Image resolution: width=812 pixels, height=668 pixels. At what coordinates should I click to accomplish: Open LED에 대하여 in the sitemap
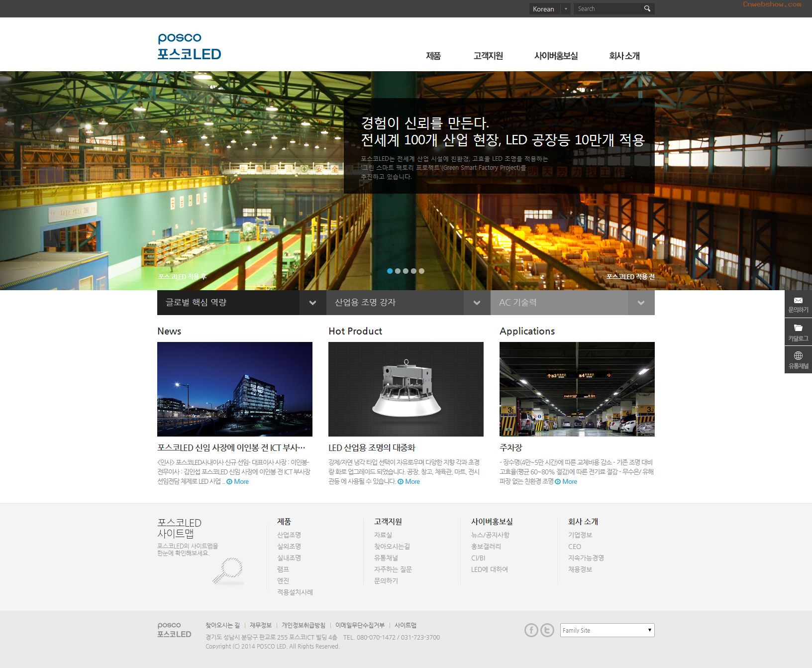coord(490,569)
